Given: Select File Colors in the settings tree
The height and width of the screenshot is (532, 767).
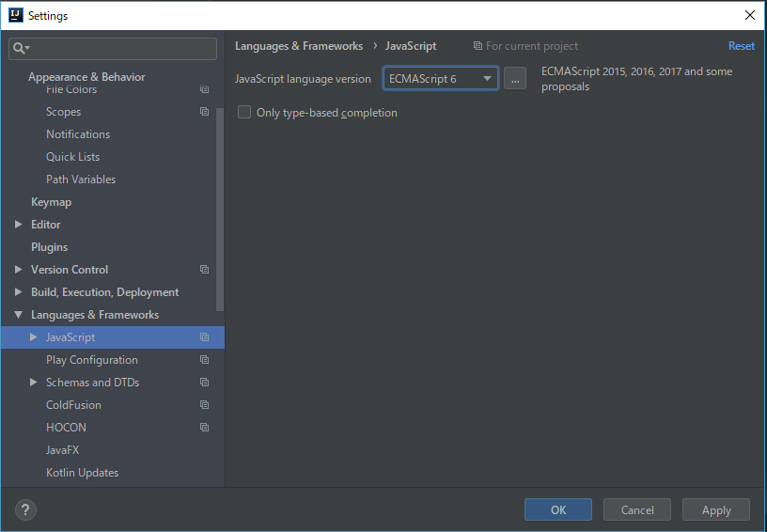Looking at the screenshot, I should [71, 89].
